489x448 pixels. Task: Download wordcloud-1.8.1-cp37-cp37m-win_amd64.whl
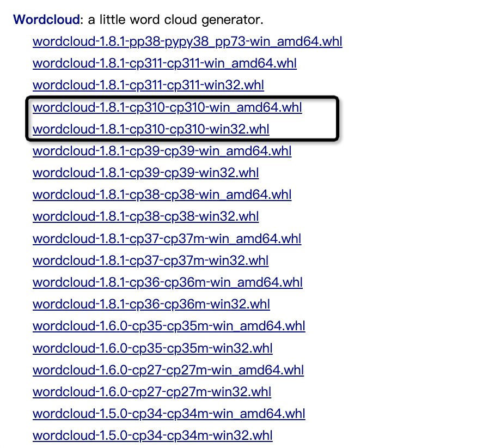coord(167,239)
